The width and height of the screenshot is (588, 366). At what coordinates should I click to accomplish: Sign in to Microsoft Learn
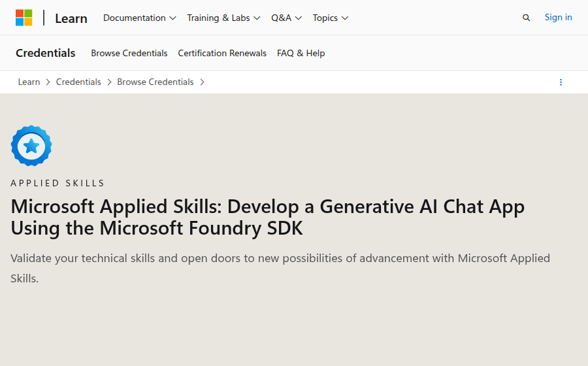click(x=558, y=17)
